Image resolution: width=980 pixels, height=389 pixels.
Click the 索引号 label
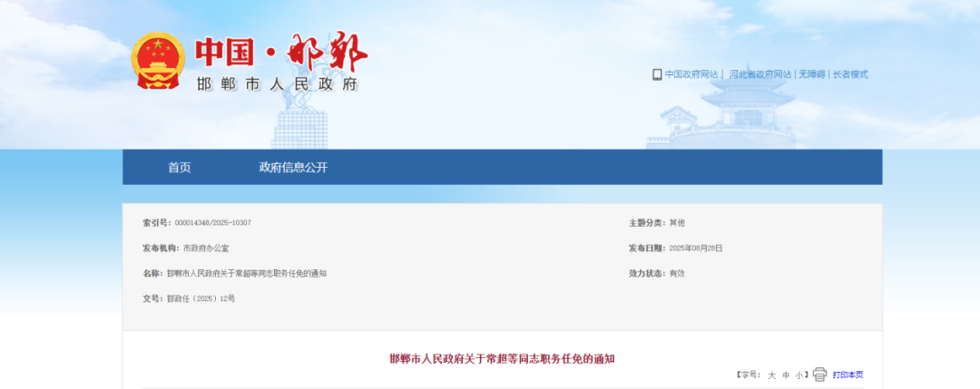[x=157, y=223]
